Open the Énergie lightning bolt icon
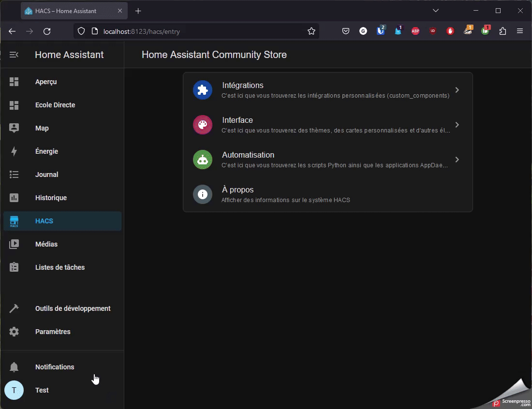 [14, 151]
